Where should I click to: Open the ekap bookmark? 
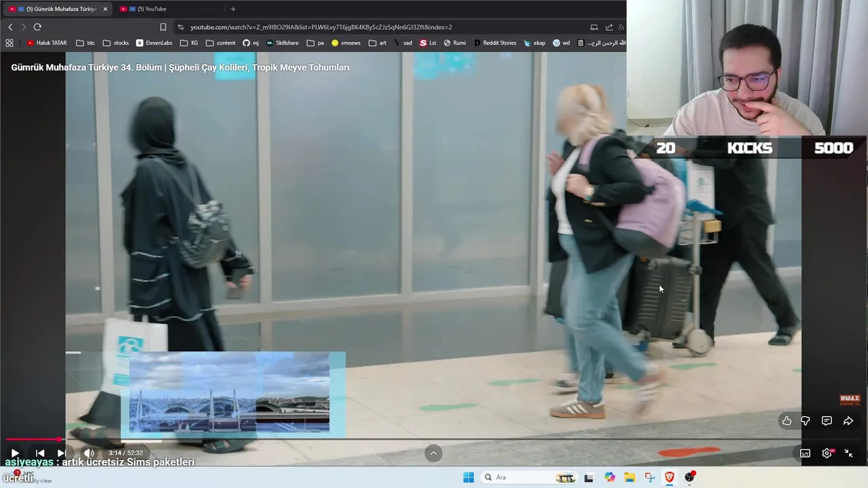click(534, 43)
